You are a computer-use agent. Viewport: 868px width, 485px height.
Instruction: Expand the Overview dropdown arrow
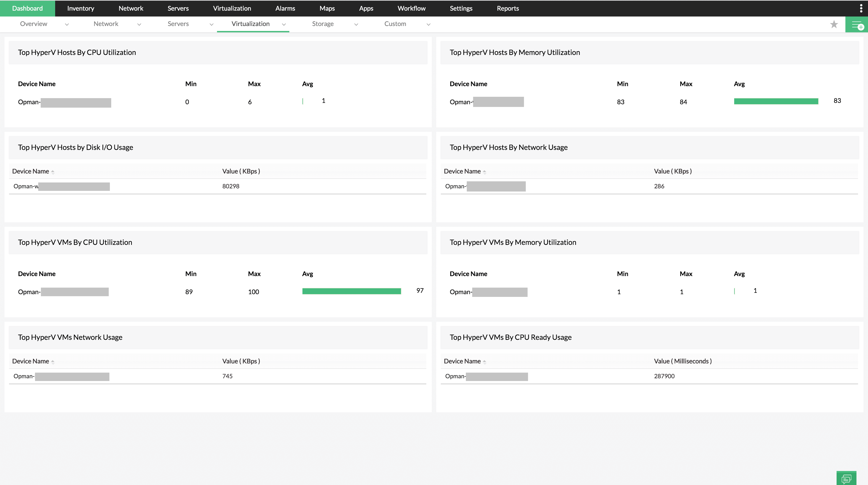tap(67, 24)
